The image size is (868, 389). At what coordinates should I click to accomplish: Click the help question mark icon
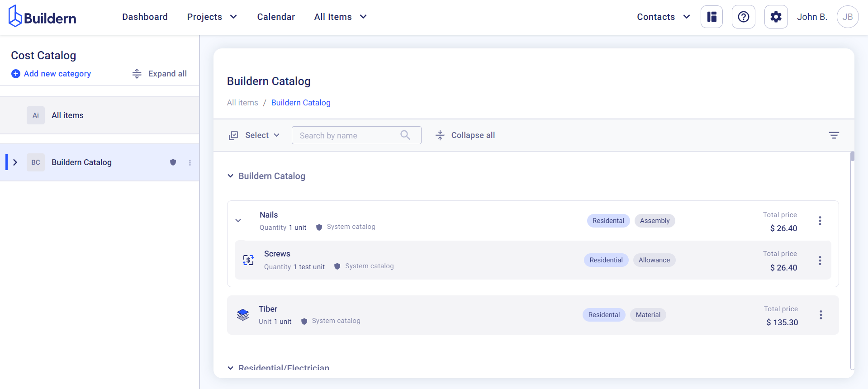coord(743,17)
